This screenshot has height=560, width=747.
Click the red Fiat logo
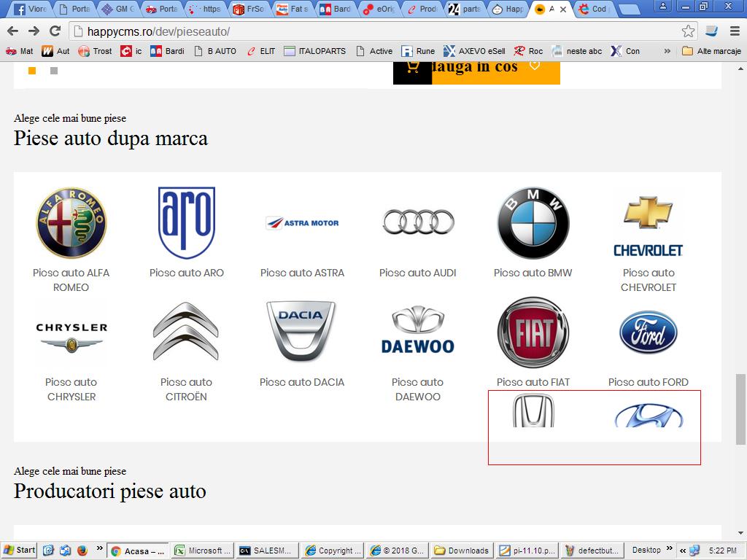tap(533, 332)
